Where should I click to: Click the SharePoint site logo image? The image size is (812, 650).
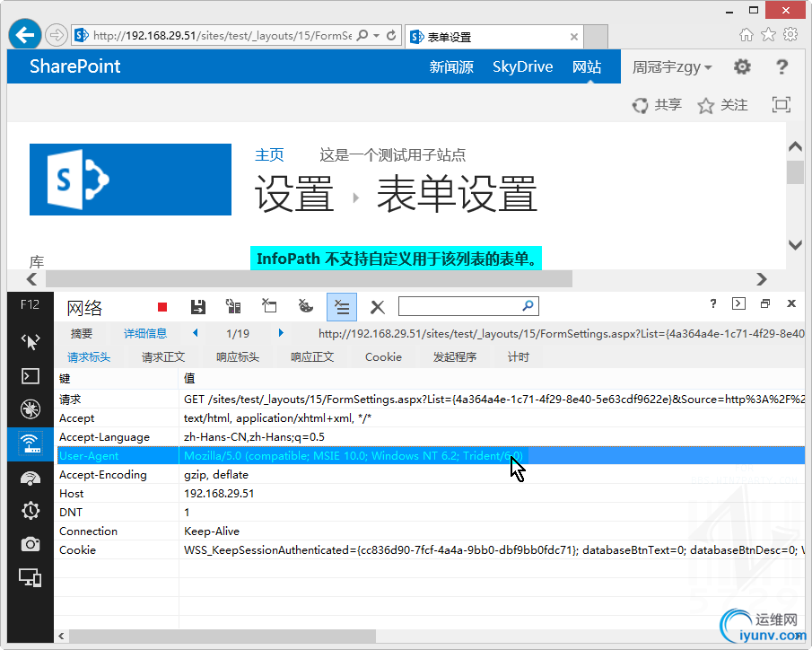click(x=130, y=180)
